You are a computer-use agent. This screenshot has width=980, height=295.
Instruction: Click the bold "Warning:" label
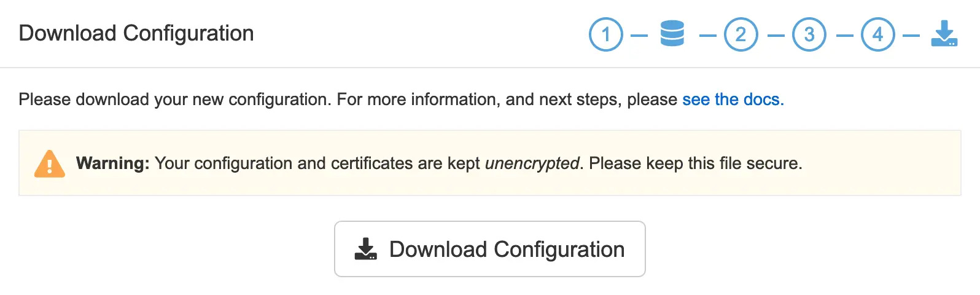113,163
